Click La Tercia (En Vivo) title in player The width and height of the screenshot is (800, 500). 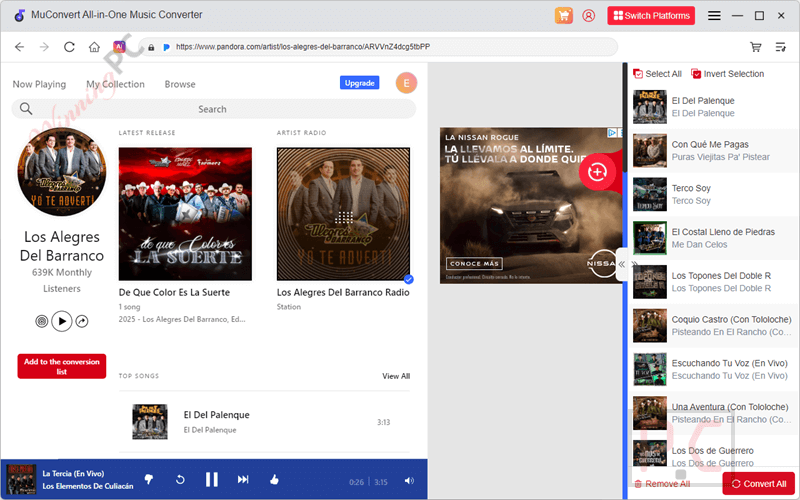point(73,473)
